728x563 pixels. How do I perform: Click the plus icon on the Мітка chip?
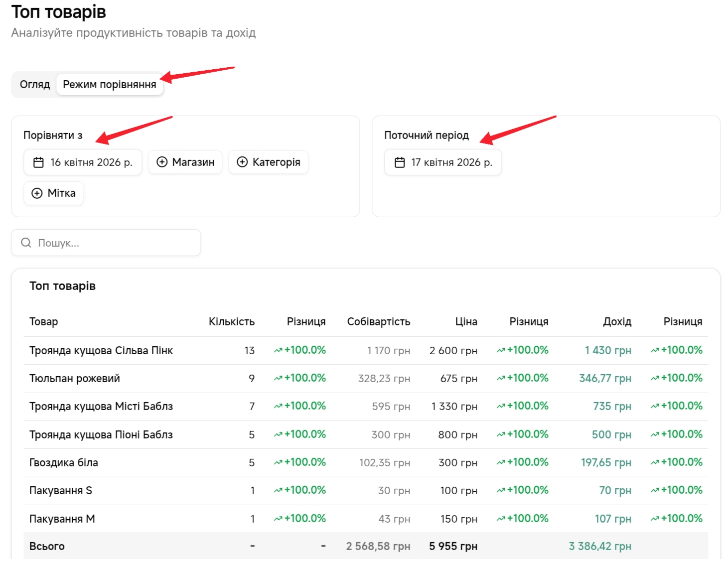pos(37,193)
